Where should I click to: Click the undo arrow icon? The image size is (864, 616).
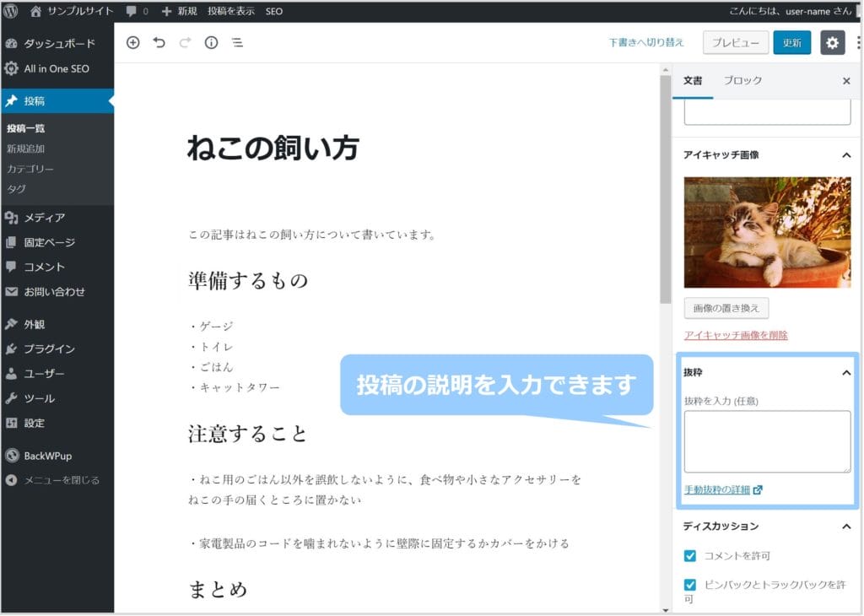point(159,43)
